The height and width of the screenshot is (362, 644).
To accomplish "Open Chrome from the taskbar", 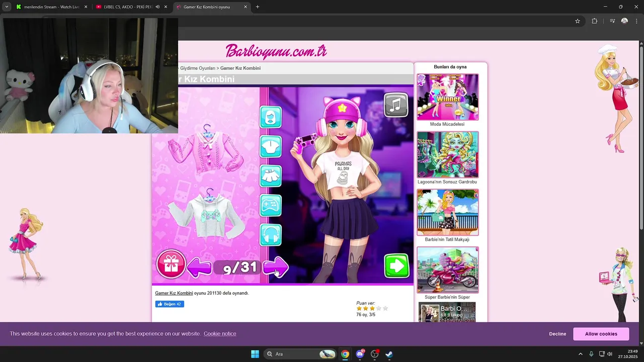I will click(x=345, y=354).
